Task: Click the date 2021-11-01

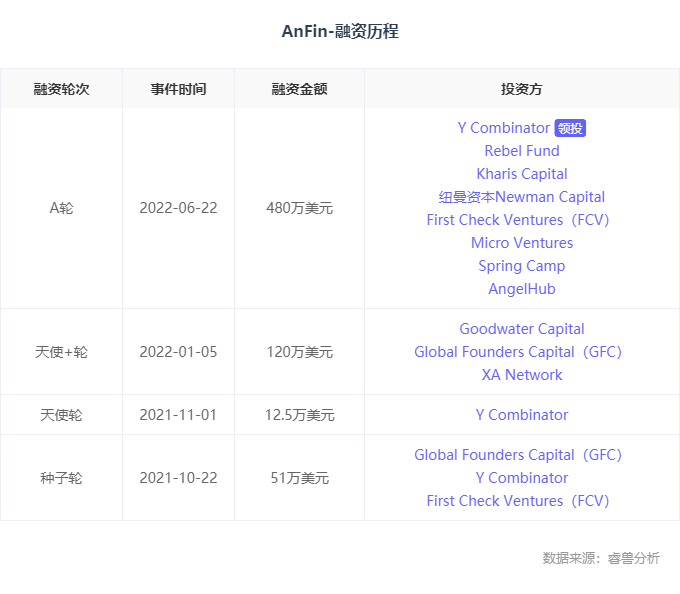Action: click(178, 415)
